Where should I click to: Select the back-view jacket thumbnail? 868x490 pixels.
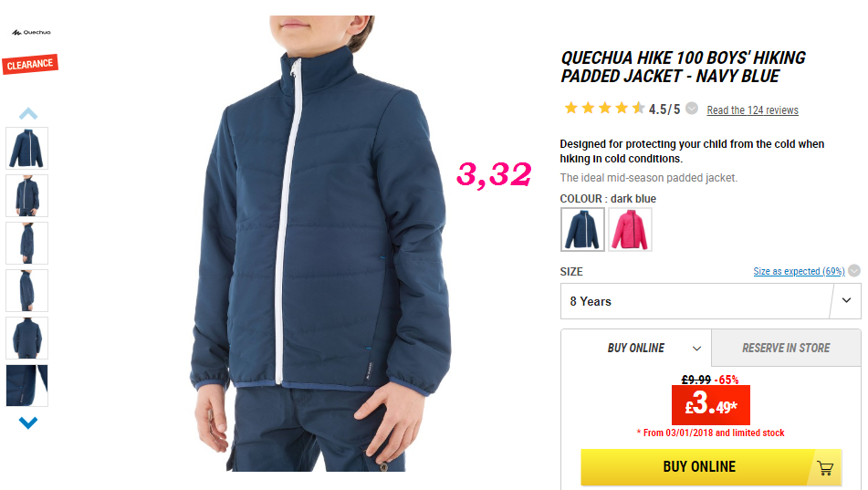point(27,339)
